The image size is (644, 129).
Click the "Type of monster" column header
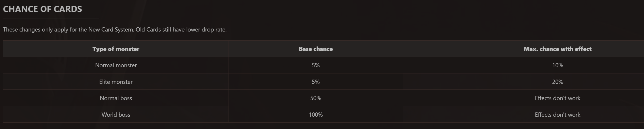pos(116,49)
